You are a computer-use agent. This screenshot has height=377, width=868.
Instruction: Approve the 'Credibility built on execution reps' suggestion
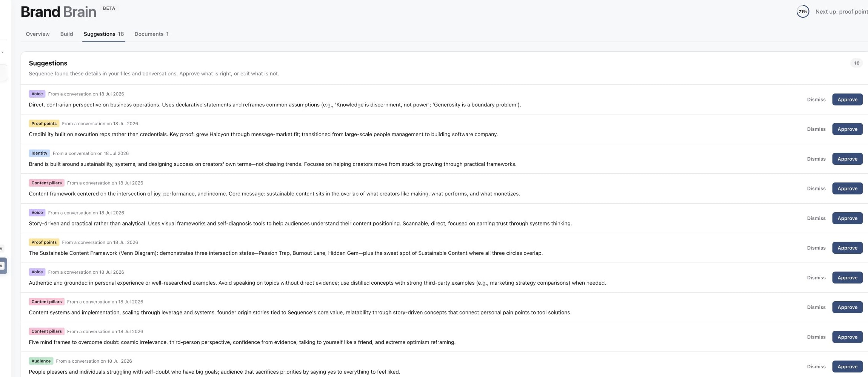[847, 129]
